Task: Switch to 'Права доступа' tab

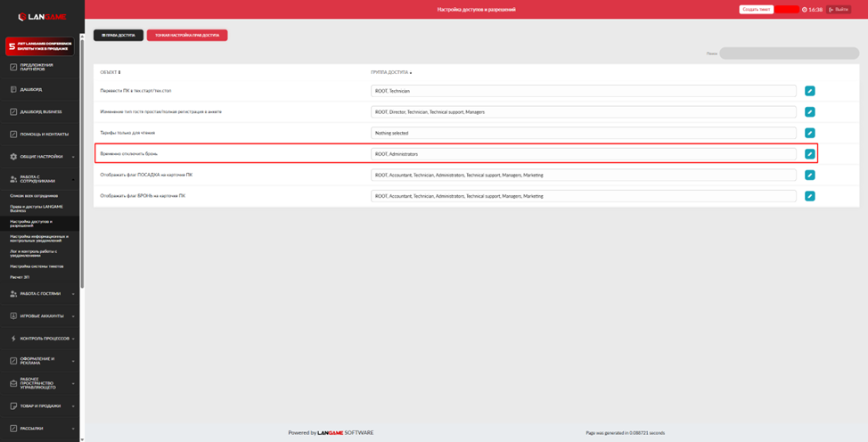Action: (119, 36)
